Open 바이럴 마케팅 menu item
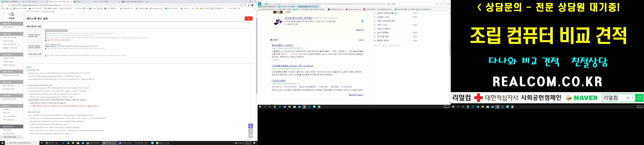 pyautogui.click(x=7, y=130)
